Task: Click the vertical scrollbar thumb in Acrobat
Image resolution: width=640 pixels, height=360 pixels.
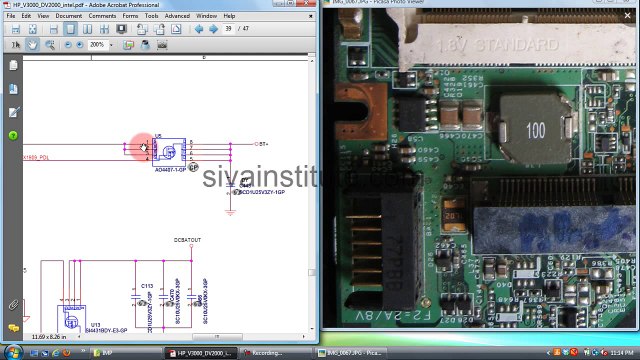Action: tap(312, 272)
